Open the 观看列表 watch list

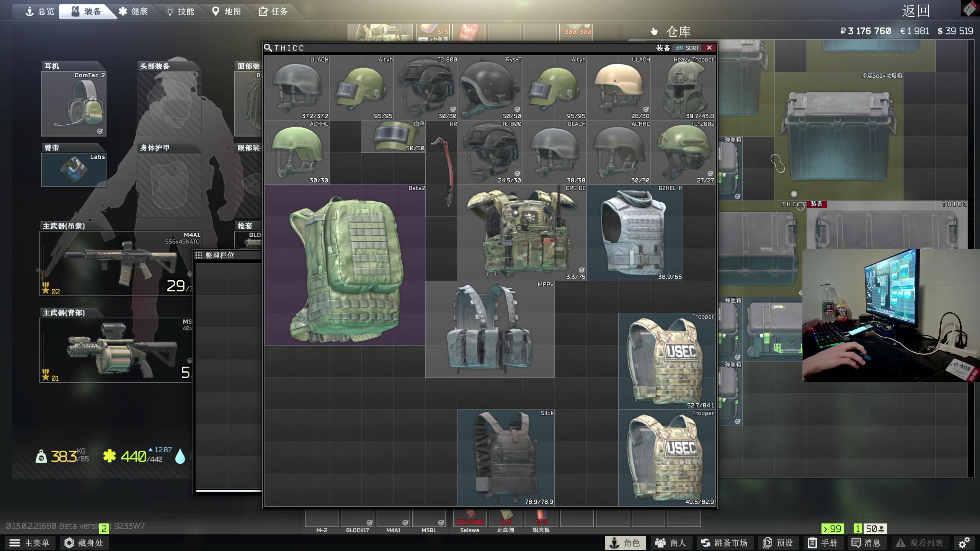tap(920, 543)
